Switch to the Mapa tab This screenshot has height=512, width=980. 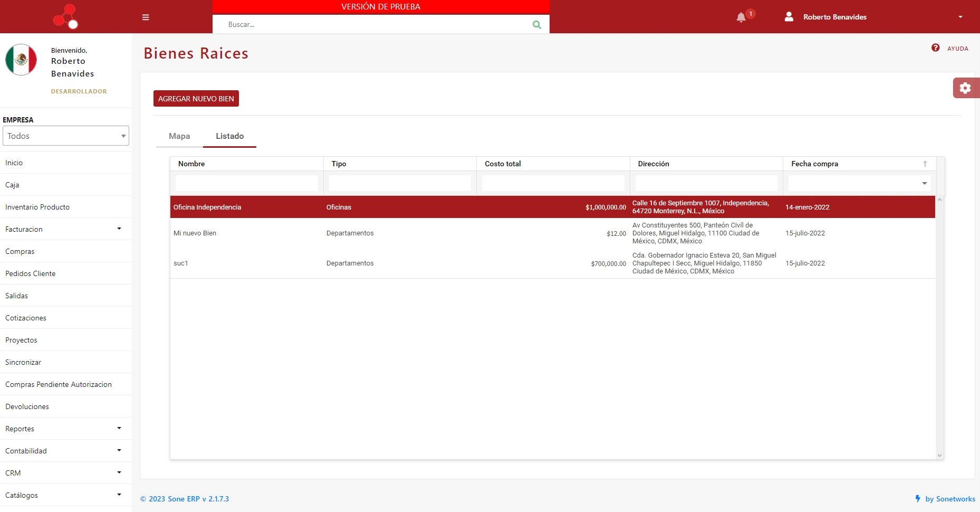tap(179, 136)
